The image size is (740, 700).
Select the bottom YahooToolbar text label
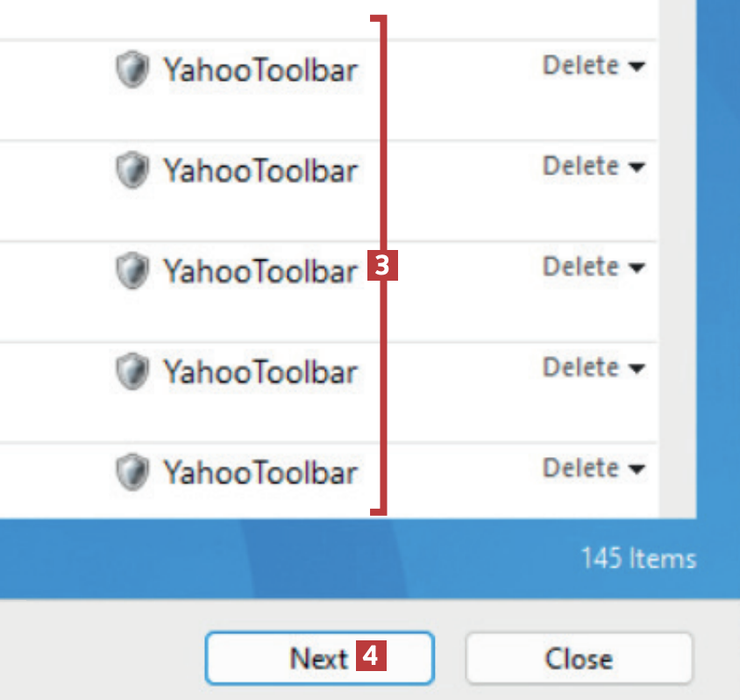coord(260,473)
